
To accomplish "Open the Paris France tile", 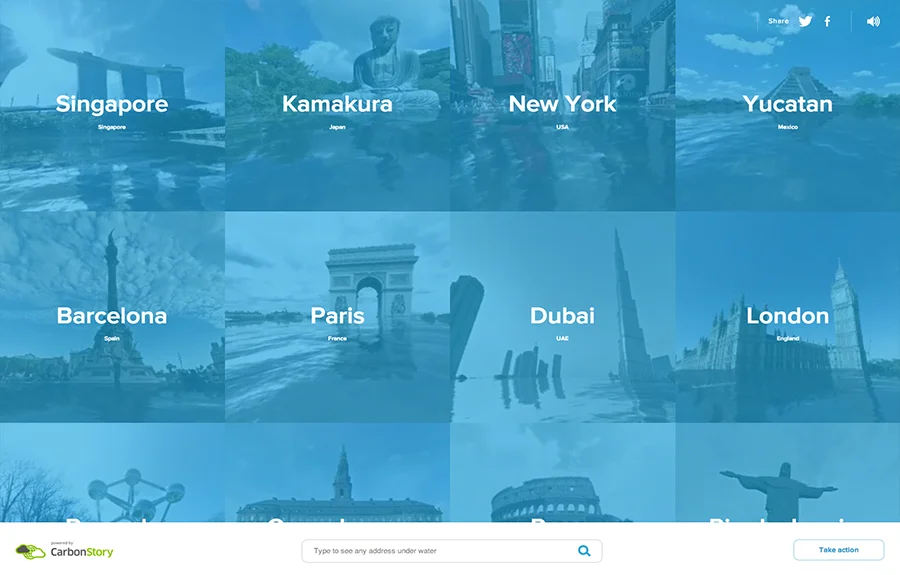I will coord(338,317).
